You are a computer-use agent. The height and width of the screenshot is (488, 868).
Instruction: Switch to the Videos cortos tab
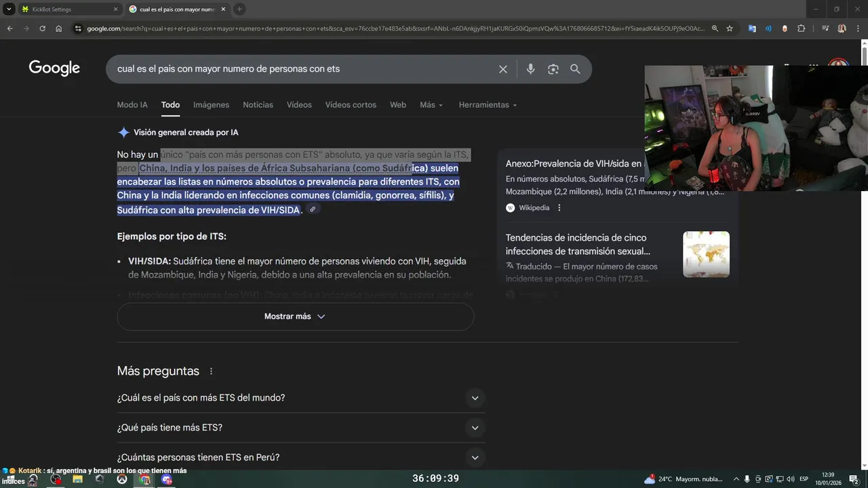[x=351, y=105]
